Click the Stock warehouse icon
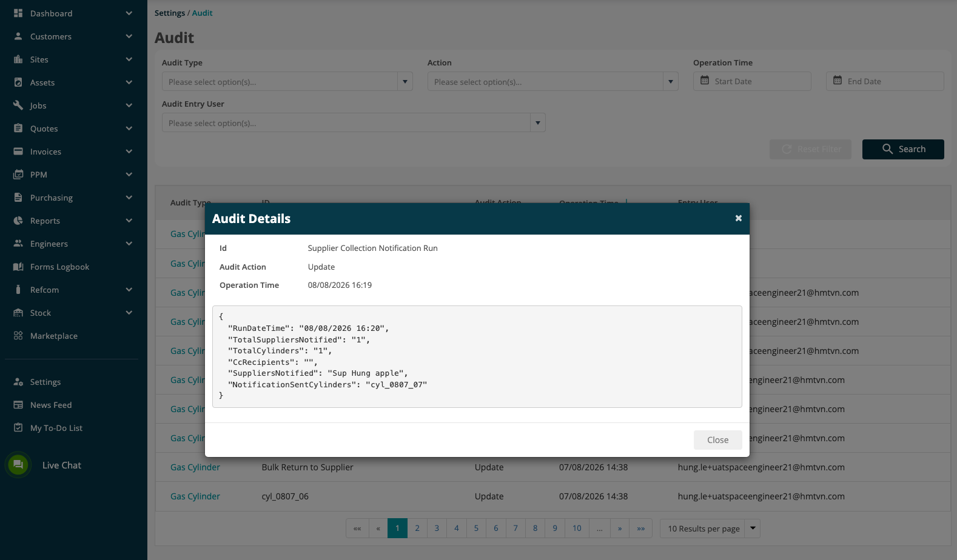The image size is (957, 560). [18, 312]
